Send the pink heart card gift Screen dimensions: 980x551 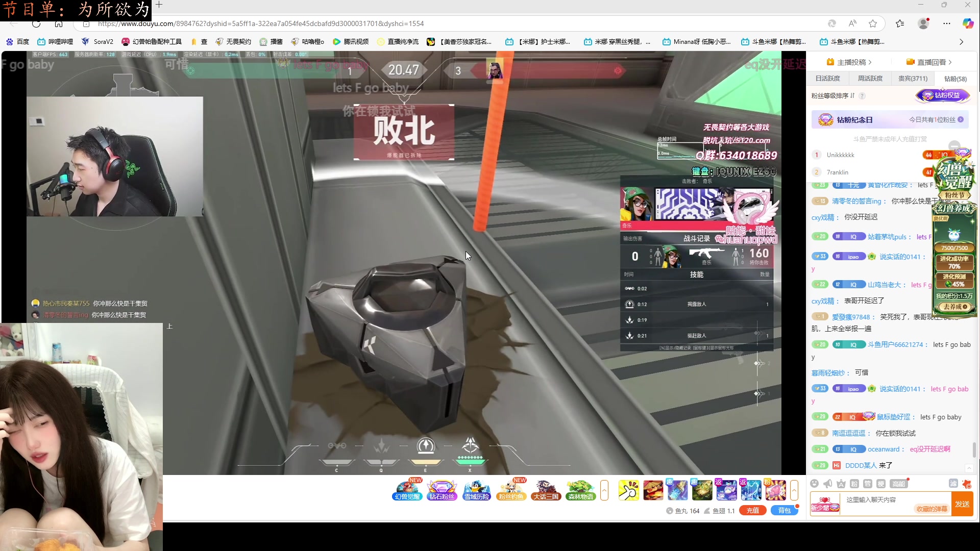pyautogui.click(x=775, y=490)
